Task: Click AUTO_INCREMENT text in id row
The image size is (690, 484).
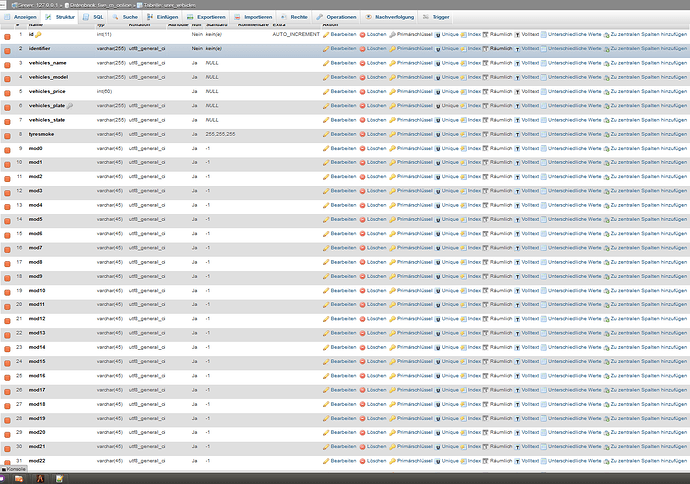Action: (296, 34)
